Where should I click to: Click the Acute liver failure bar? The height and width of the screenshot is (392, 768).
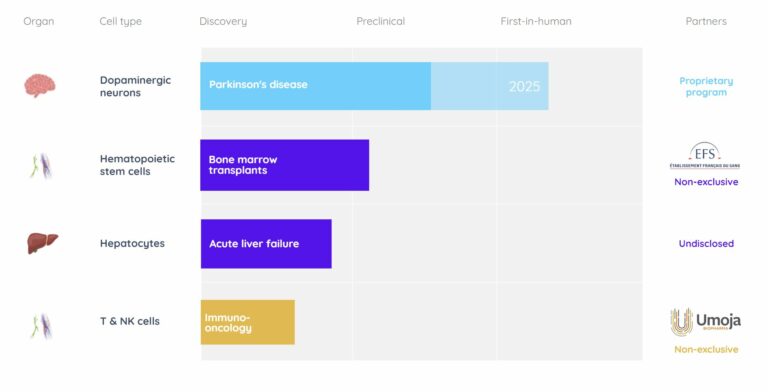266,244
